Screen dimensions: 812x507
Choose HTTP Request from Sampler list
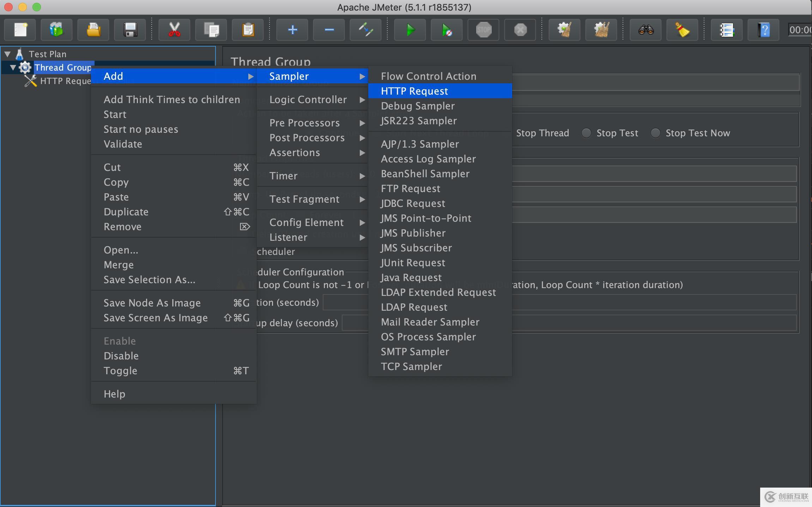[x=414, y=91]
